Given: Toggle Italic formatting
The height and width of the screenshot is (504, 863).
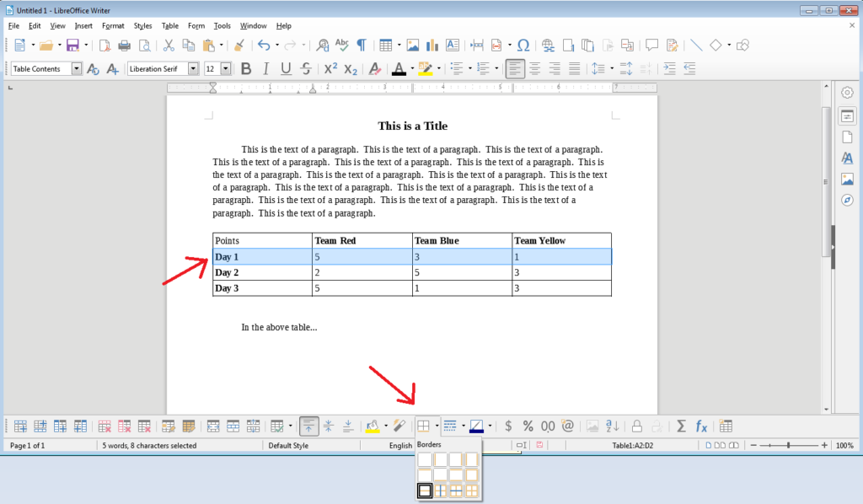Looking at the screenshot, I should pos(266,69).
